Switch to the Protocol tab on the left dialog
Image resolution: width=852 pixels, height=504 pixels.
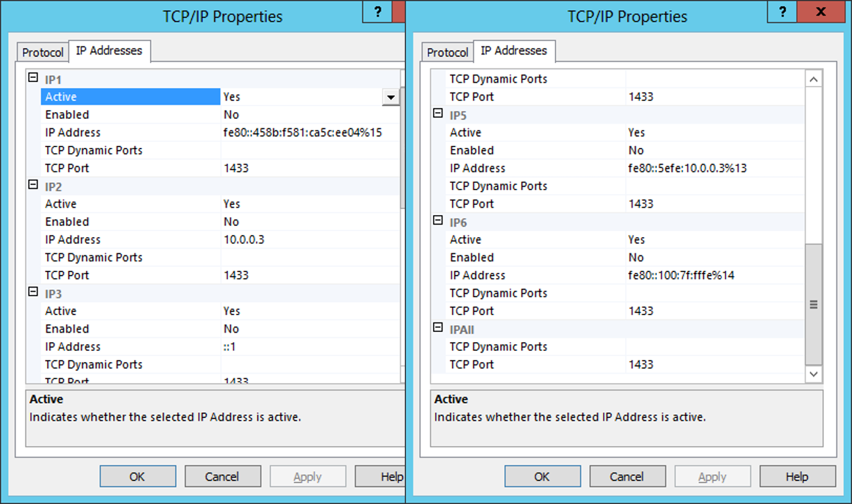tap(42, 52)
